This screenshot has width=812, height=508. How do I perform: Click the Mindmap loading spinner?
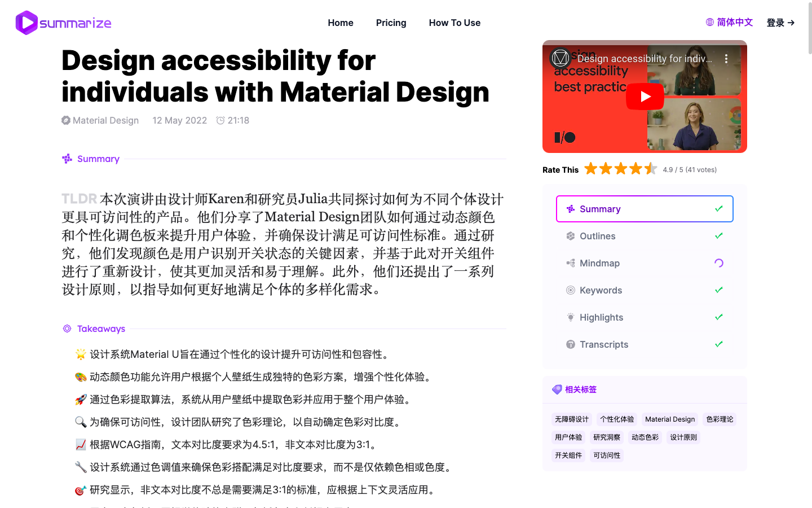(719, 263)
